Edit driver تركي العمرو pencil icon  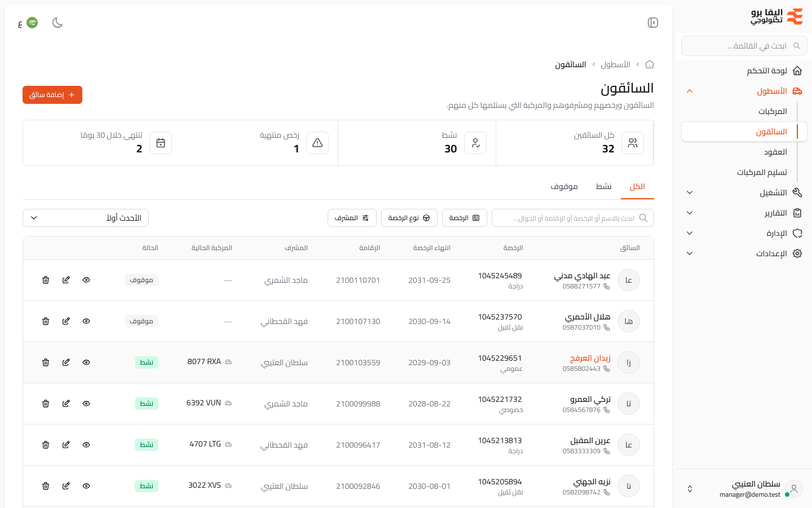point(66,404)
